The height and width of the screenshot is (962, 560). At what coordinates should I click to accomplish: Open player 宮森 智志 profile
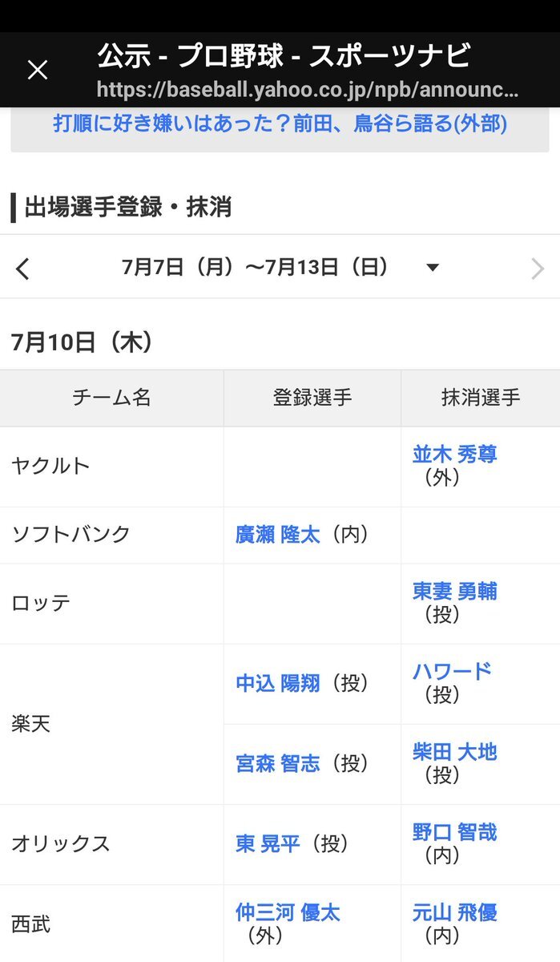coord(277,763)
